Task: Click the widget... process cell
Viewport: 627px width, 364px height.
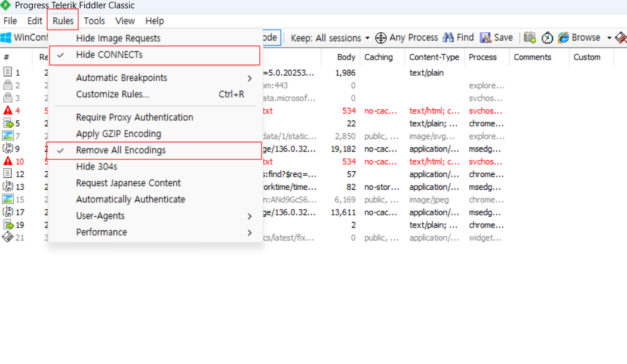Action: pos(485,237)
